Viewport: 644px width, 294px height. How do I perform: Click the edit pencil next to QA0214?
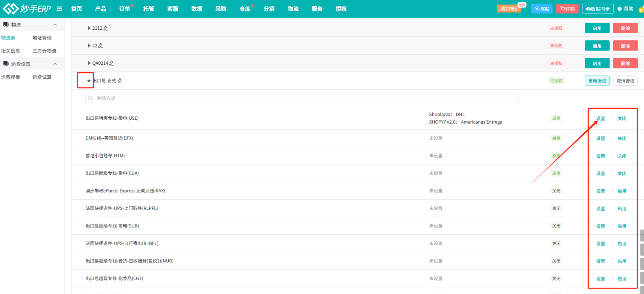[112, 63]
